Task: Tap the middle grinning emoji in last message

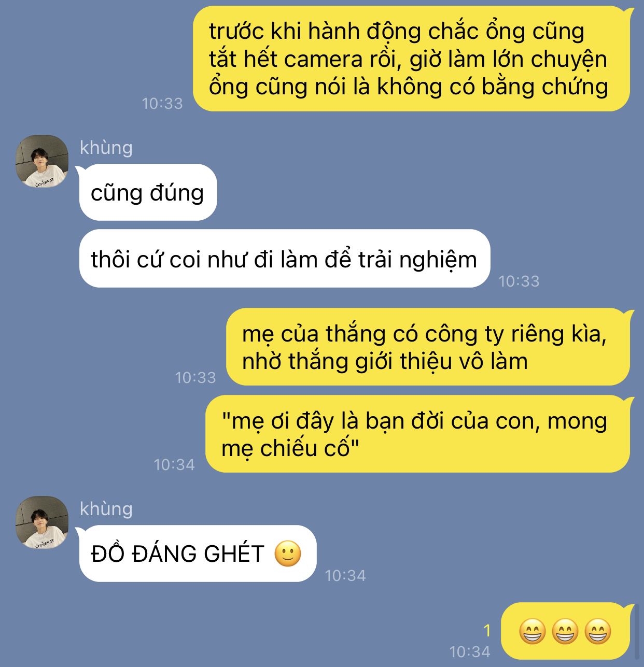Action: (x=565, y=631)
